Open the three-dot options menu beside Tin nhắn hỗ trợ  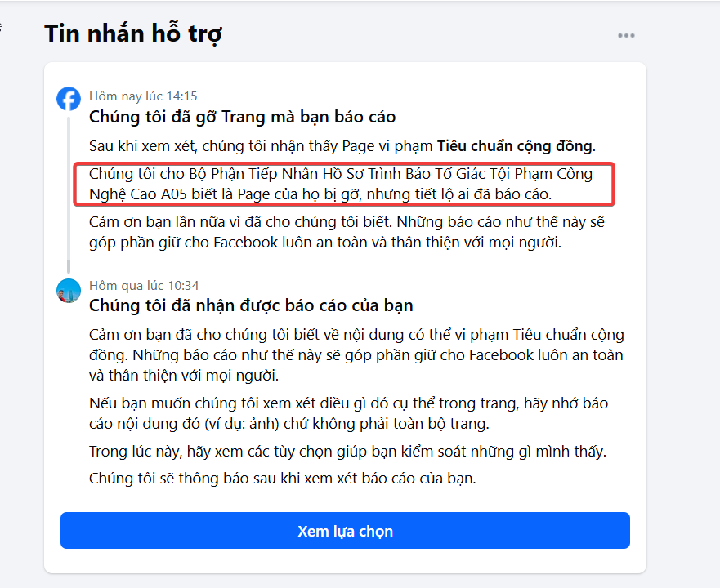pyautogui.click(x=626, y=35)
